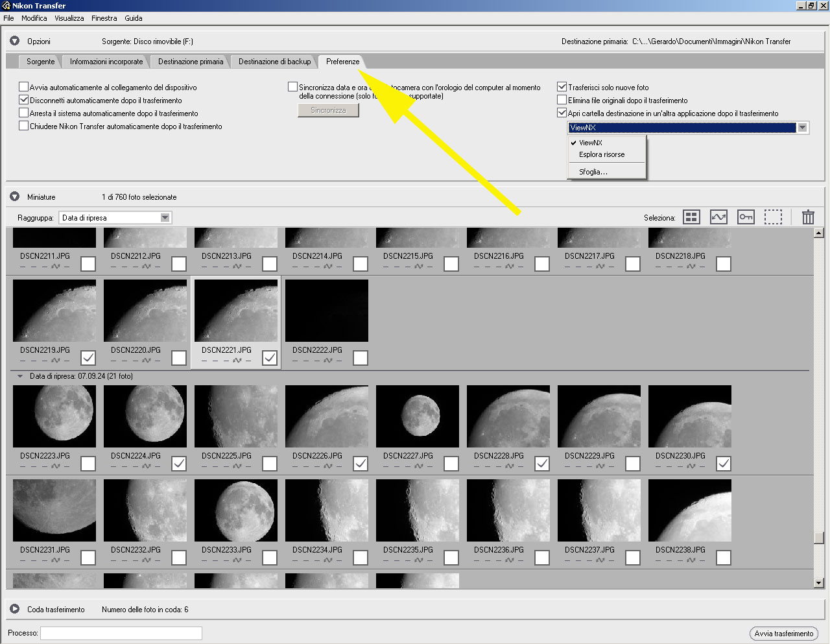This screenshot has width=830, height=644.
Task: Click the '1 di 760 foto selezionate' text
Action: tap(139, 197)
